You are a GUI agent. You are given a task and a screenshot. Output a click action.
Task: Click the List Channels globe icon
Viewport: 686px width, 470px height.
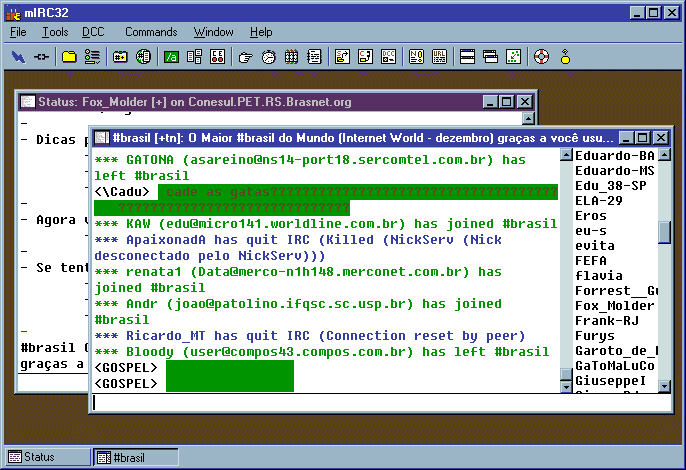point(143,57)
